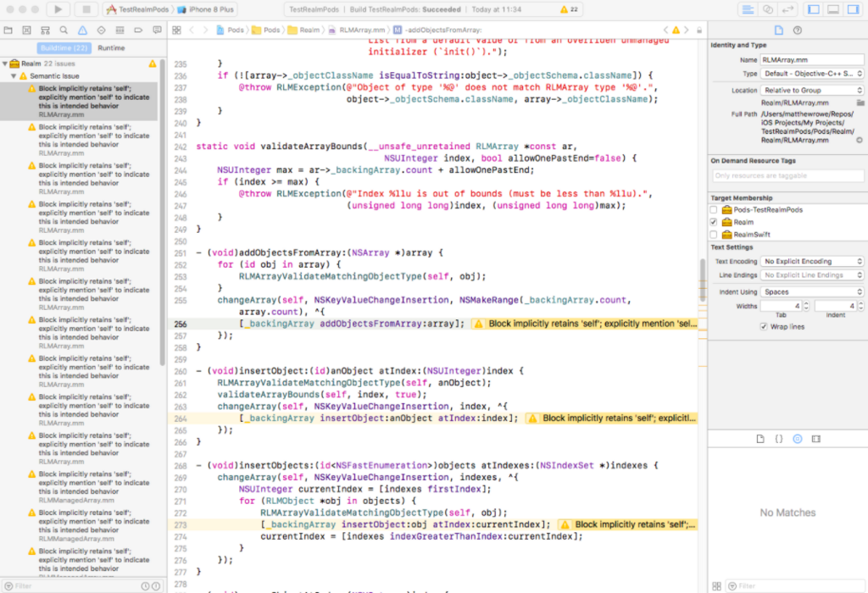Show the Version editor
868x593 pixels.
coord(787,9)
